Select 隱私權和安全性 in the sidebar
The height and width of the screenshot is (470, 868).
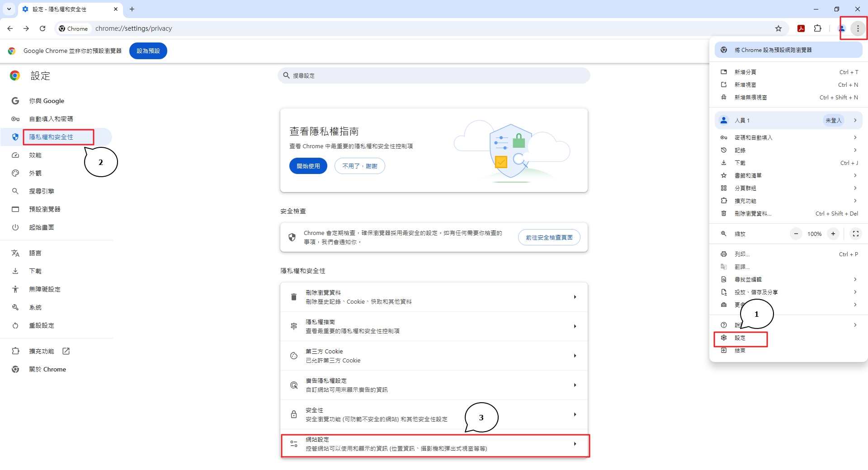(51, 137)
